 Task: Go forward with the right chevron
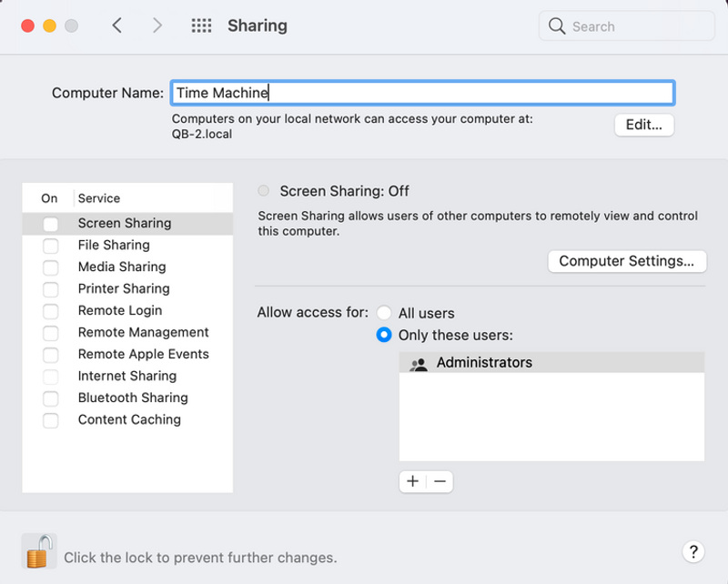tap(157, 25)
